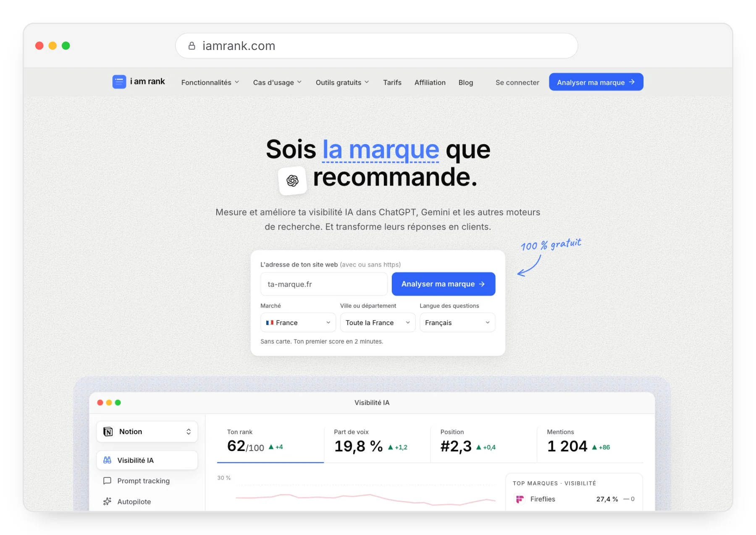Click the ChatGPT logo tile in headline

(293, 181)
